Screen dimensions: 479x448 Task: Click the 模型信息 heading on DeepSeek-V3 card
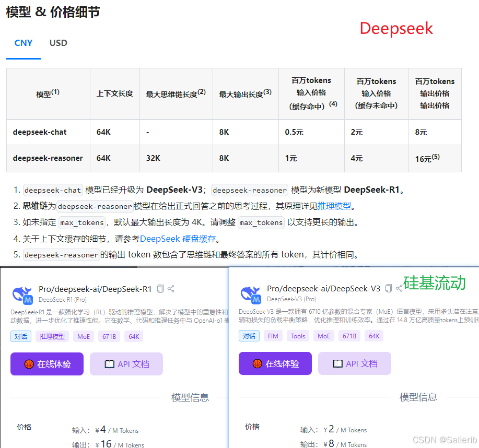point(418,397)
